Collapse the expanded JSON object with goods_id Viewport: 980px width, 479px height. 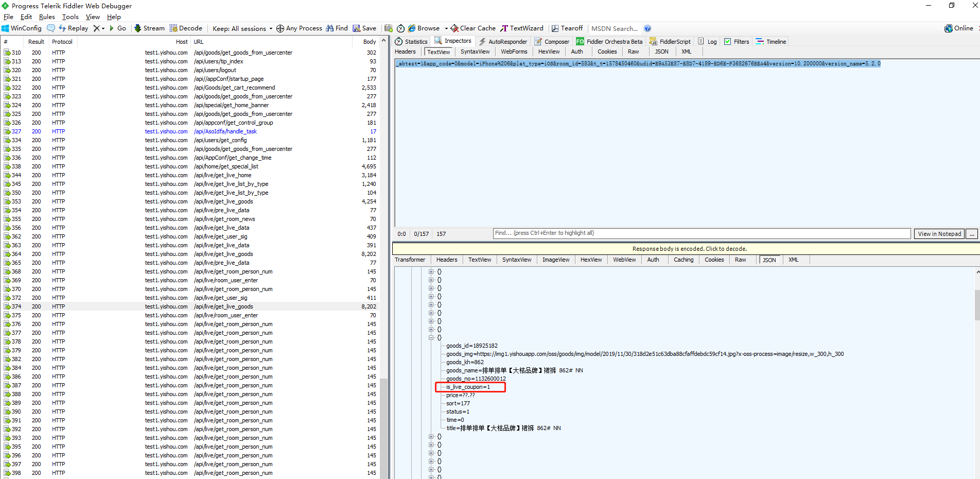(431, 338)
